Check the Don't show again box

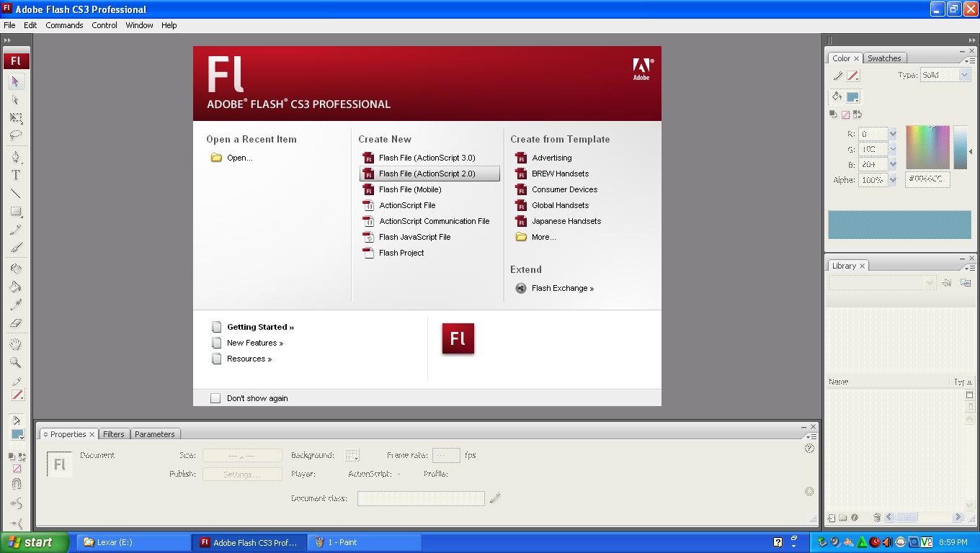coord(215,397)
